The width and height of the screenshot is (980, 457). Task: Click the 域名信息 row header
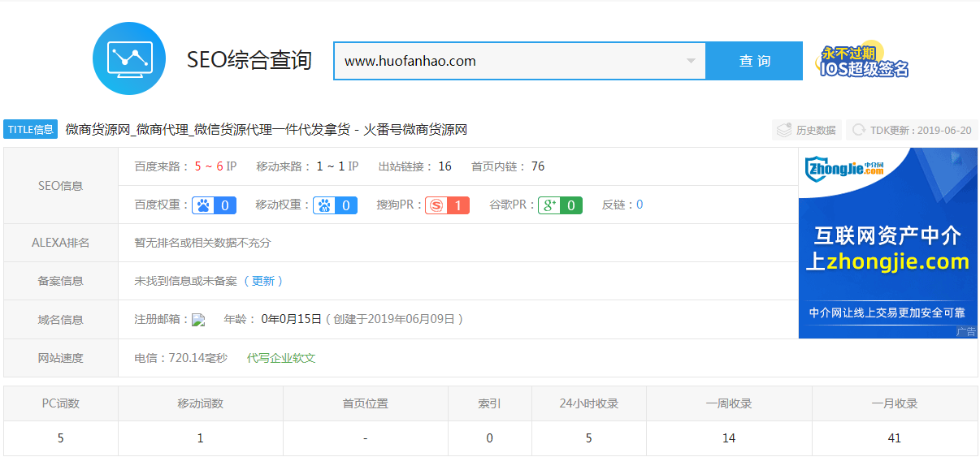(61, 320)
